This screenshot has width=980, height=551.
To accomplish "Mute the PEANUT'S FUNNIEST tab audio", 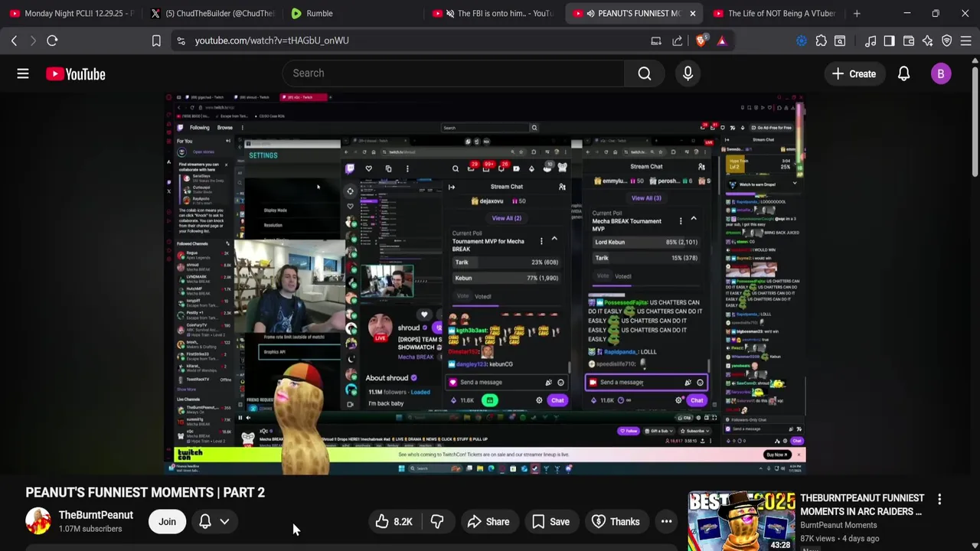I will (590, 13).
